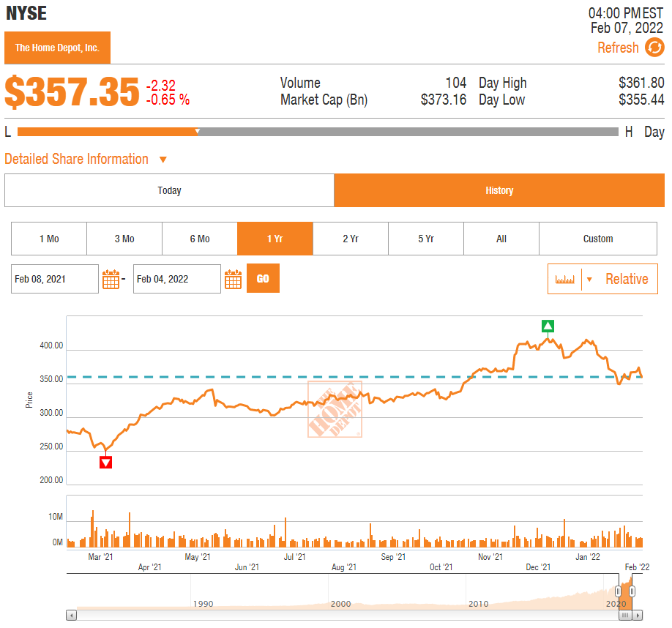This screenshot has height=628, width=672.
Task: Click the Volume value 104
Action: click(456, 83)
